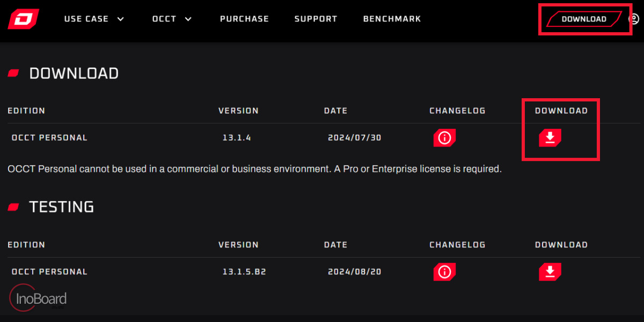Expand the USE CASE dropdown chevron

click(x=120, y=19)
